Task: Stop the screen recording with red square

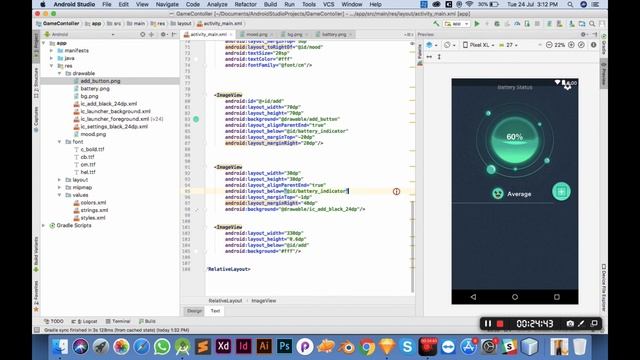Action: click(500, 324)
